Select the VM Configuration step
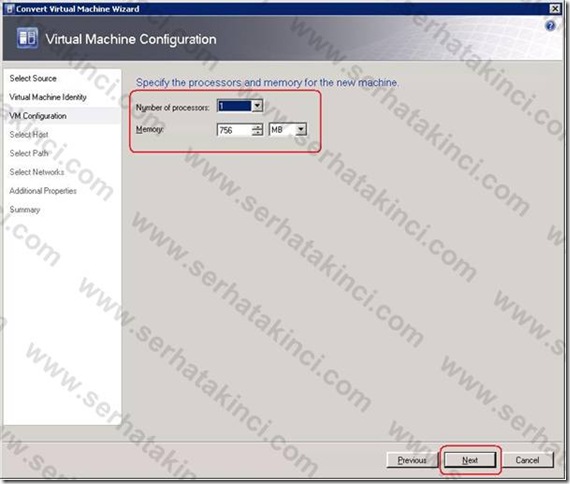This screenshot has height=484, width=570. click(37, 116)
